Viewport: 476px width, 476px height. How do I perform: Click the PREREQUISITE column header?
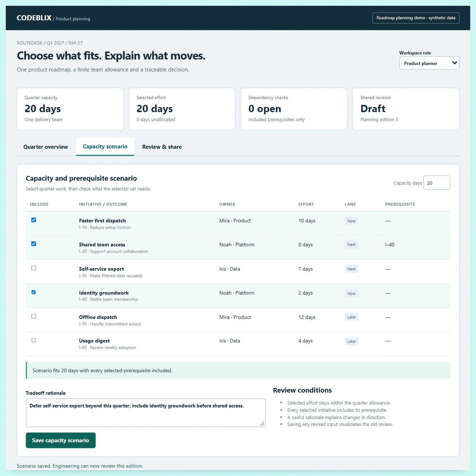(x=400, y=204)
